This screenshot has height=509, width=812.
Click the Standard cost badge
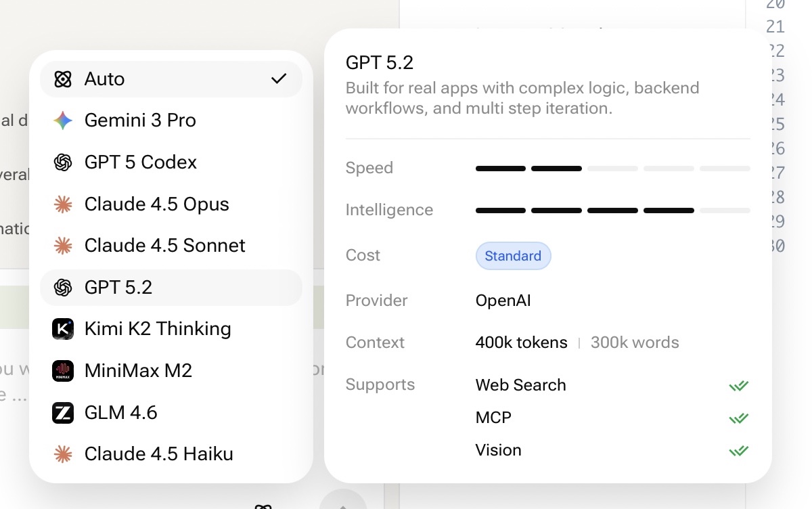click(513, 256)
